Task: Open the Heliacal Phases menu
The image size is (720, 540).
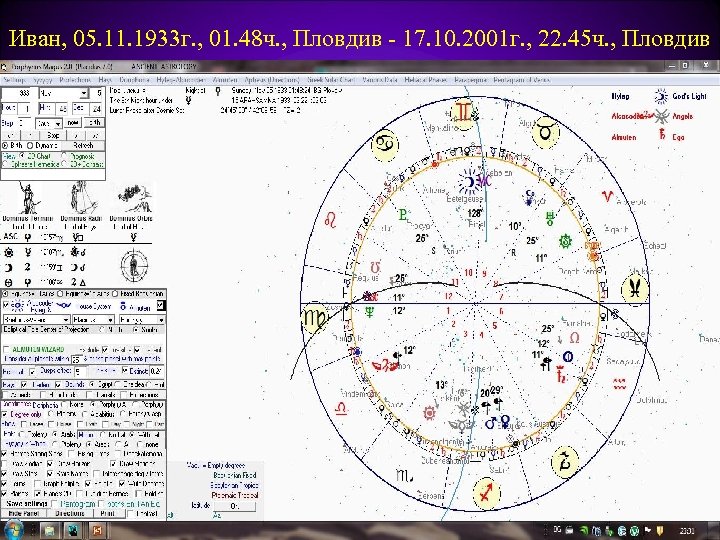Action: 425,80
